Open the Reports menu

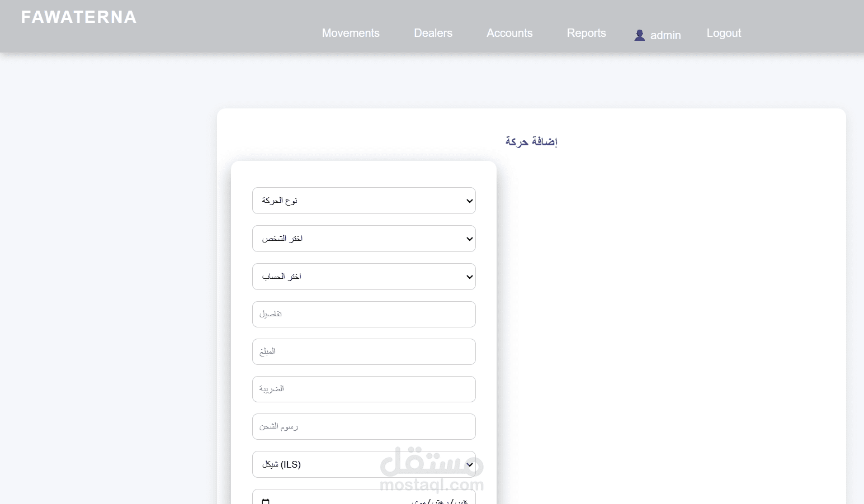pyautogui.click(x=586, y=33)
